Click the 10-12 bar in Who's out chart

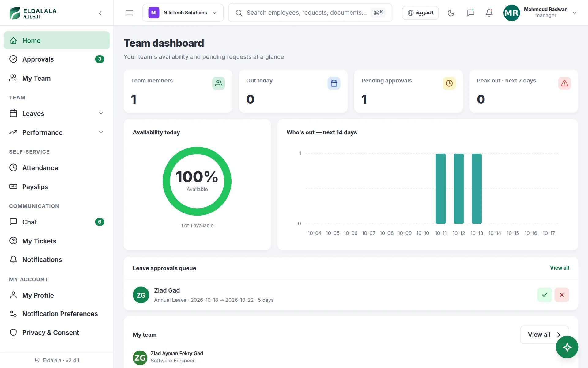click(459, 189)
